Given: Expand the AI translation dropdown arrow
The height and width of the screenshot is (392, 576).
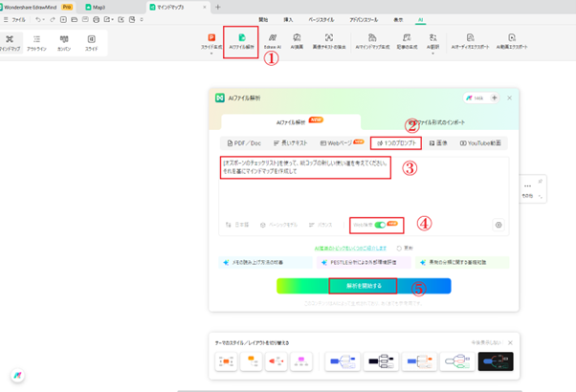Looking at the screenshot, I should click(432, 54).
